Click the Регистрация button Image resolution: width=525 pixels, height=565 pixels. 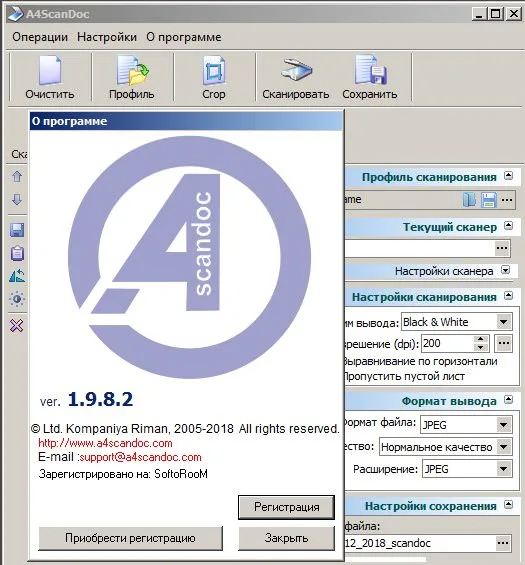pyautogui.click(x=286, y=507)
